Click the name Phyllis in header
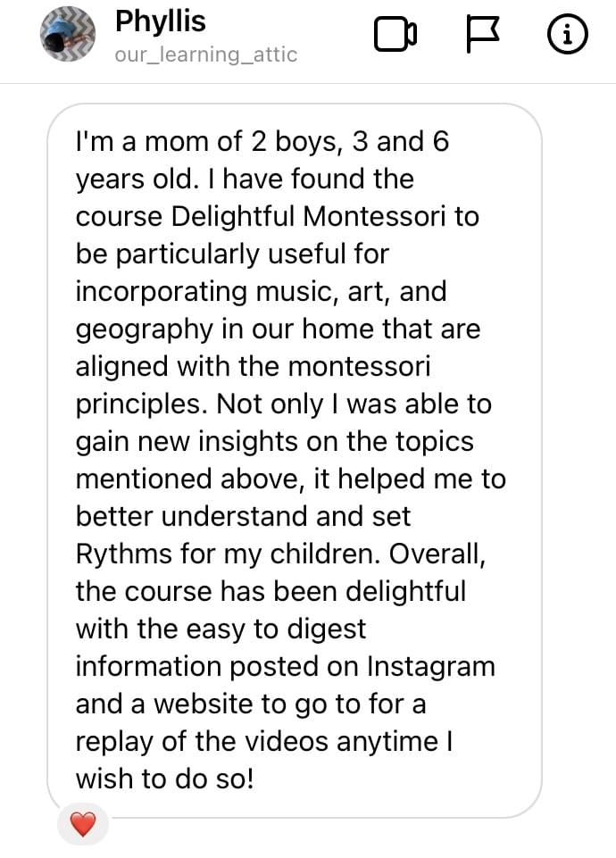 162,22
